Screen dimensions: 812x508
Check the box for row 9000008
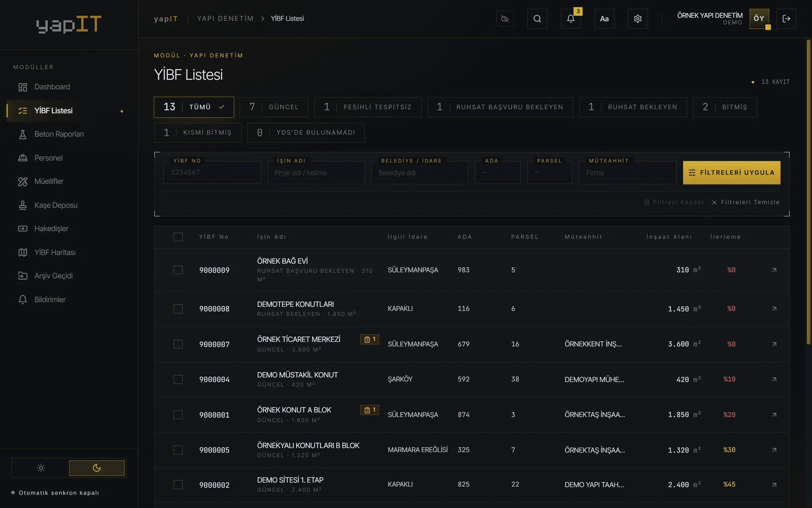click(178, 309)
